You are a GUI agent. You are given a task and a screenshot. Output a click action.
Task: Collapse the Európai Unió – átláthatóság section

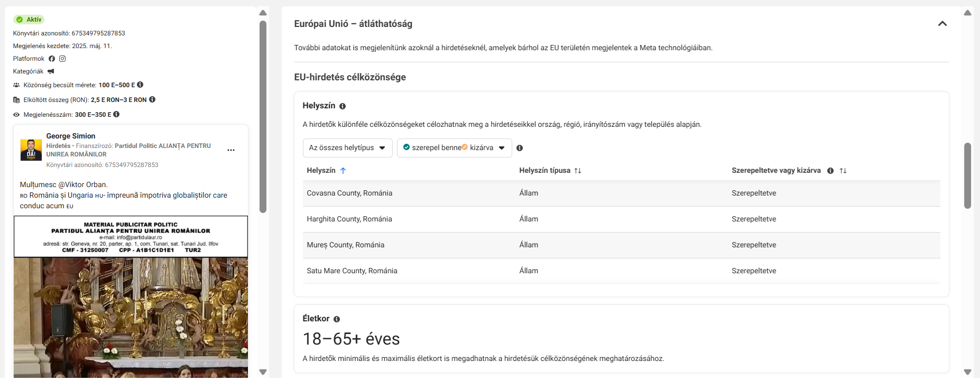click(x=942, y=24)
